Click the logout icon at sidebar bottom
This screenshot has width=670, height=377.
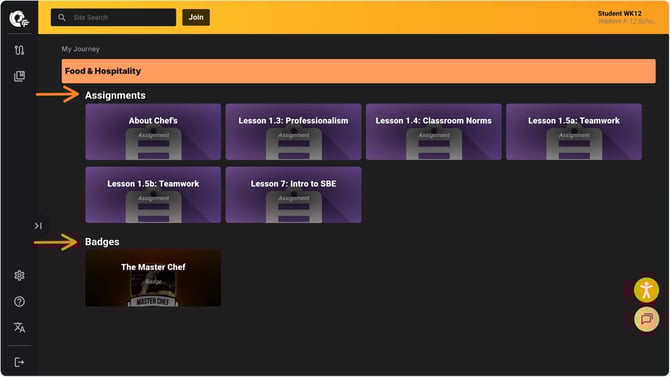19,362
